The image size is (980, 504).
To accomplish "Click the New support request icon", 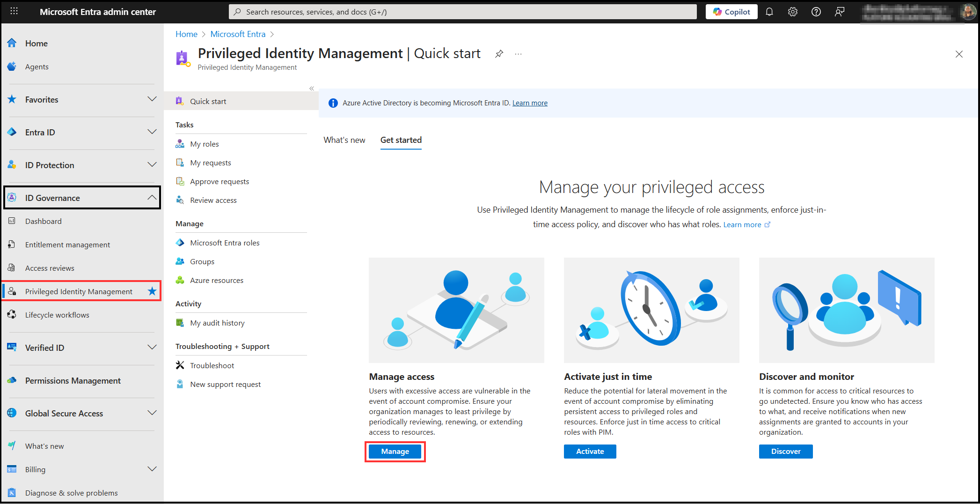I will (180, 384).
